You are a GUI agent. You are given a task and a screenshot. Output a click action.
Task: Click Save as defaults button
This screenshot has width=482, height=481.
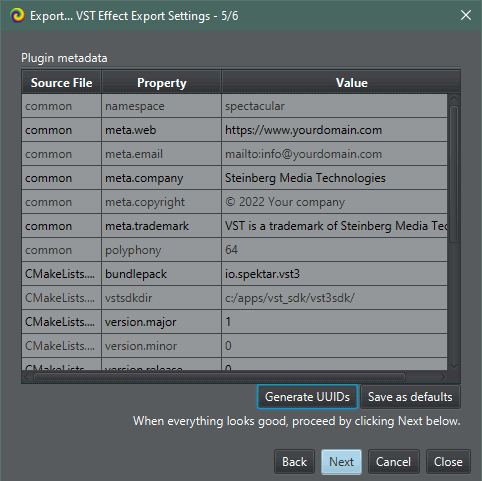[410, 397]
